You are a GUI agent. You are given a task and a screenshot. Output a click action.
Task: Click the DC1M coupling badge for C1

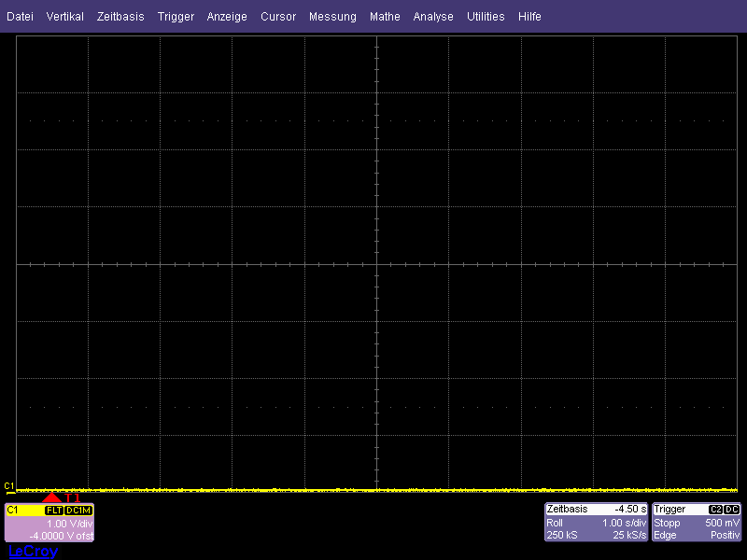click(x=78, y=511)
